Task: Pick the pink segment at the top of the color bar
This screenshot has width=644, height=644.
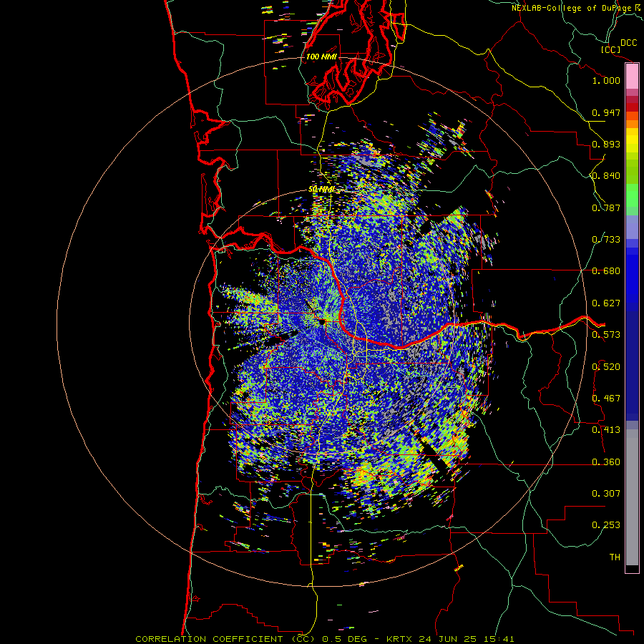Action: pyautogui.click(x=632, y=77)
